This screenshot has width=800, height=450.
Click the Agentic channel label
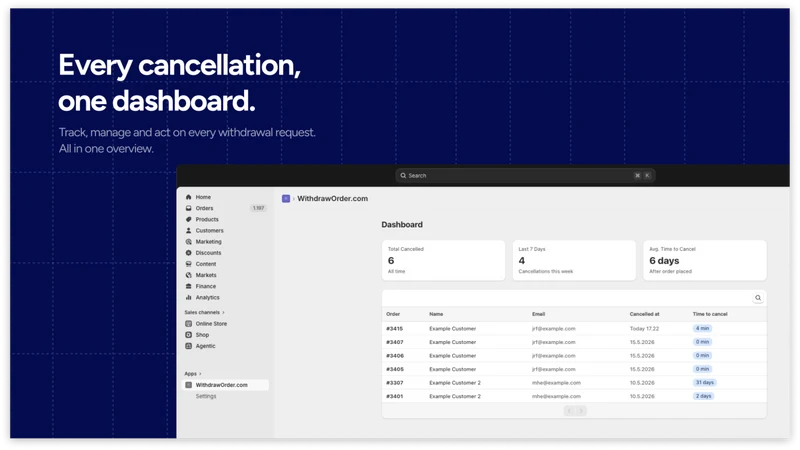coord(206,346)
